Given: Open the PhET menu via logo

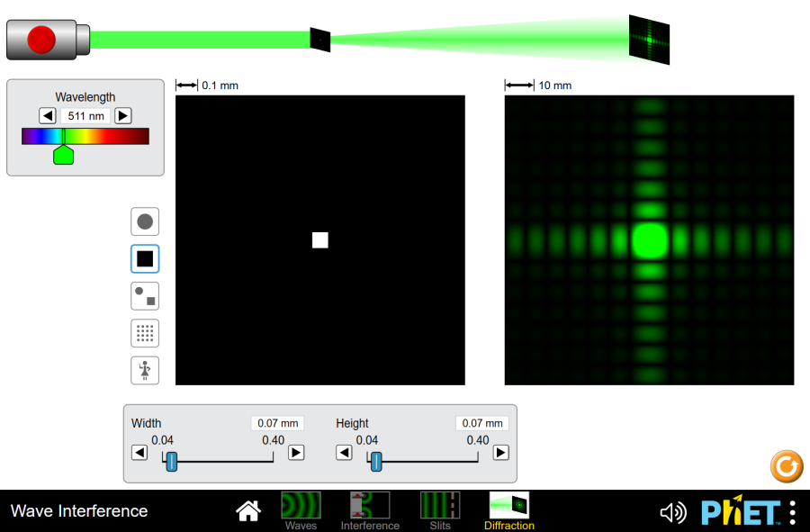Looking at the screenshot, I should pos(741,511).
